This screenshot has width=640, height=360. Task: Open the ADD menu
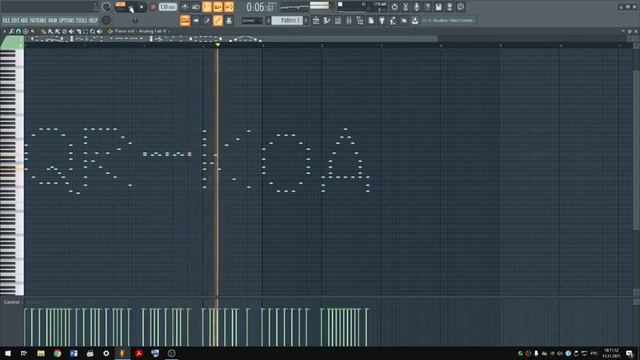24,20
